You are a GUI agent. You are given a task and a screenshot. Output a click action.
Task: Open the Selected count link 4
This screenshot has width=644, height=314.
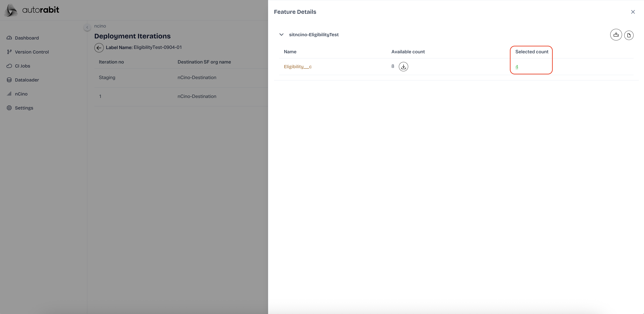(517, 66)
